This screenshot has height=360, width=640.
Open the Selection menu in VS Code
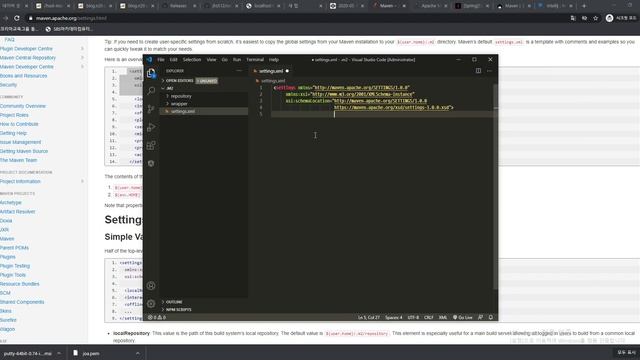click(x=192, y=60)
